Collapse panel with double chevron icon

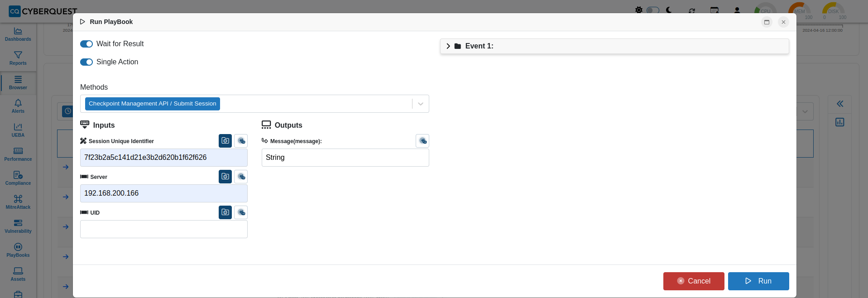point(840,104)
